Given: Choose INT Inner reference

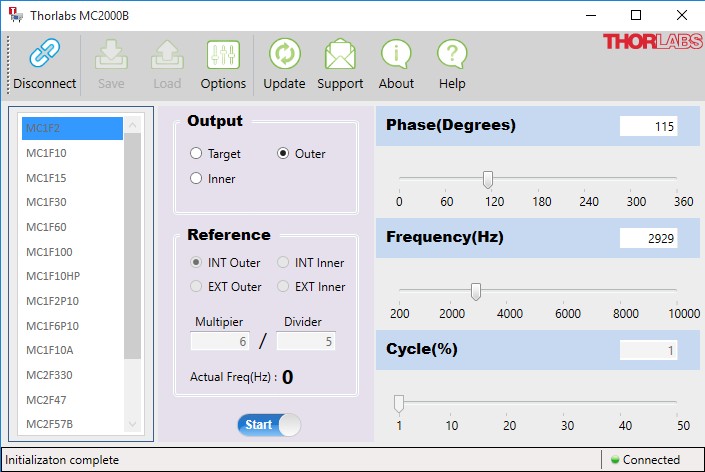Looking at the screenshot, I should click(283, 262).
